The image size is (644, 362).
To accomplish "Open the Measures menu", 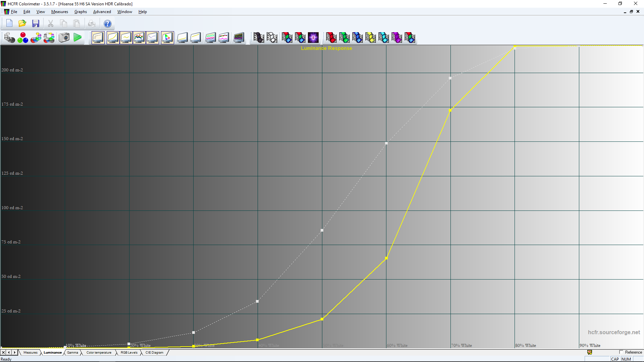I will pos(59,12).
